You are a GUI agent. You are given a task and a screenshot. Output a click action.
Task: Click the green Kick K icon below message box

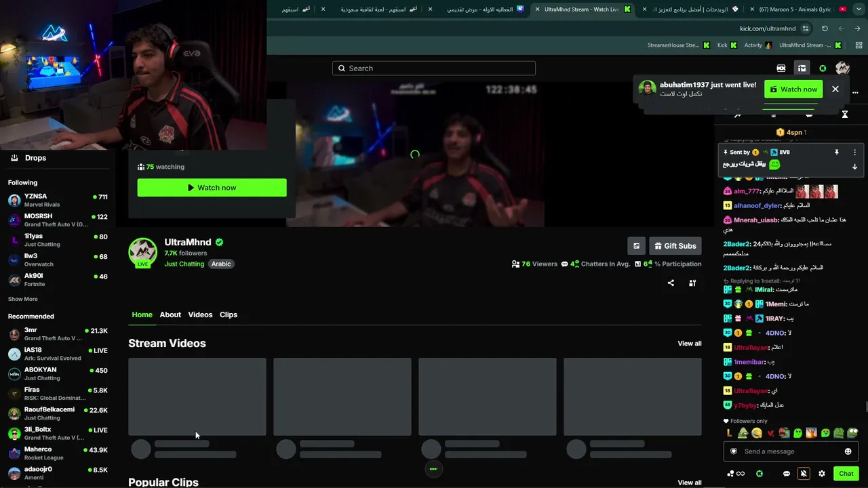759,474
